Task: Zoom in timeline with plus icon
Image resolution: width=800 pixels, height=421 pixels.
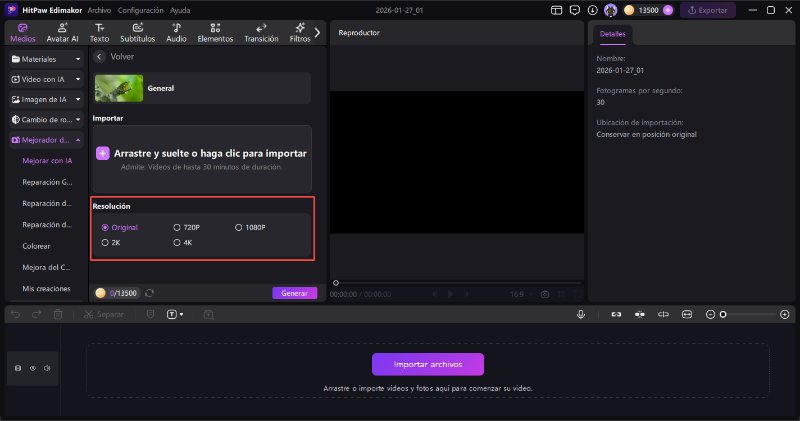Action: (785, 314)
